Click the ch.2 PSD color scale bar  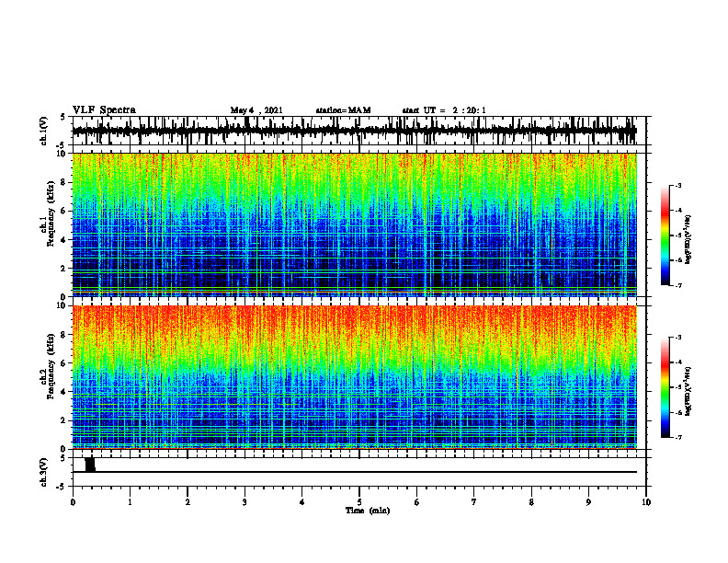coord(665,387)
